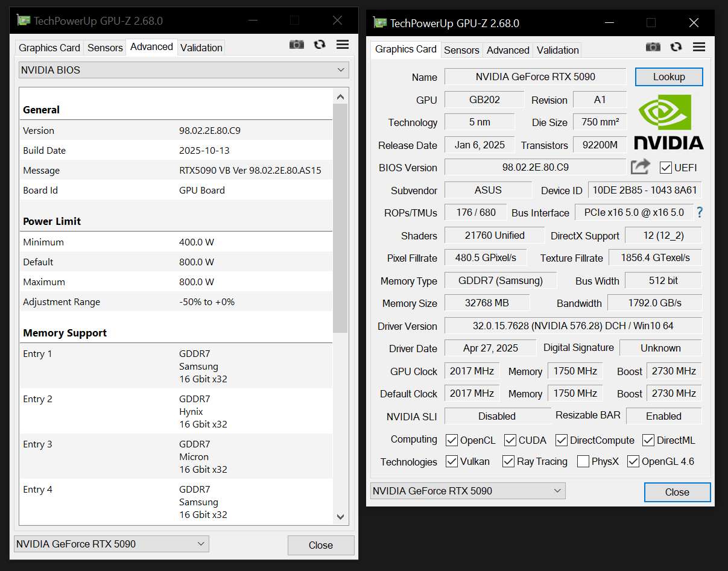
Task: Toggle the UEFI checkbox
Action: pos(666,168)
